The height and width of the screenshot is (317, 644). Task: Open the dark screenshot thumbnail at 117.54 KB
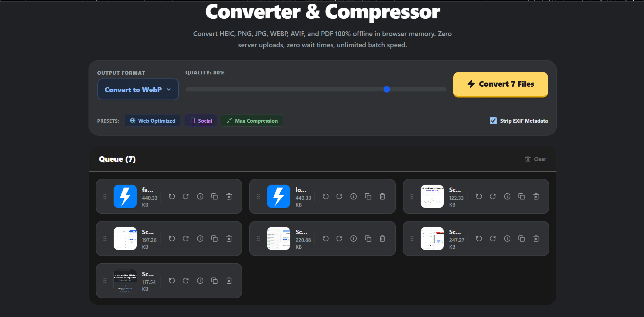(x=125, y=281)
